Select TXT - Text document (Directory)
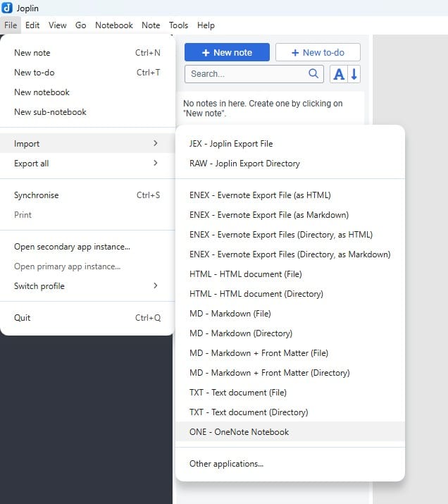 [249, 412]
